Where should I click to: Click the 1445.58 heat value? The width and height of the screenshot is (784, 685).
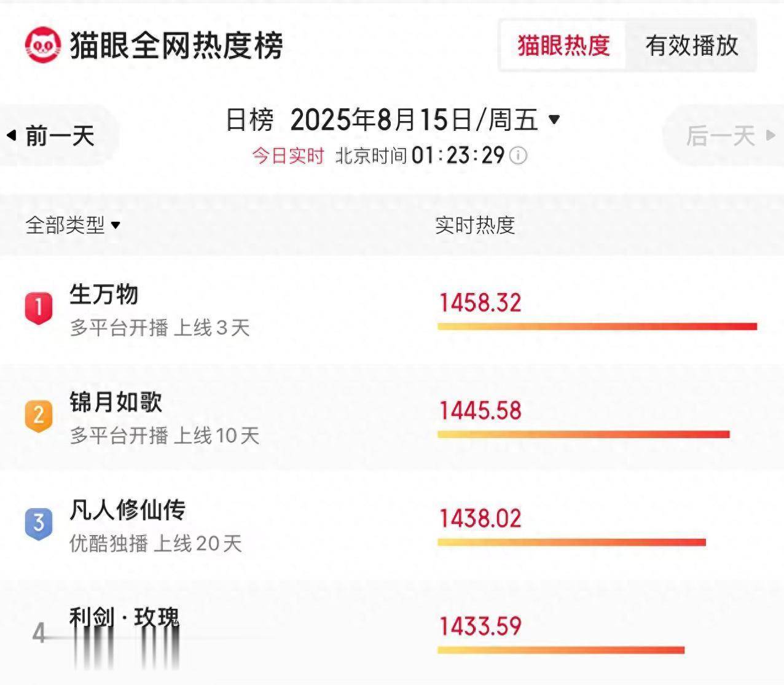[x=480, y=411]
